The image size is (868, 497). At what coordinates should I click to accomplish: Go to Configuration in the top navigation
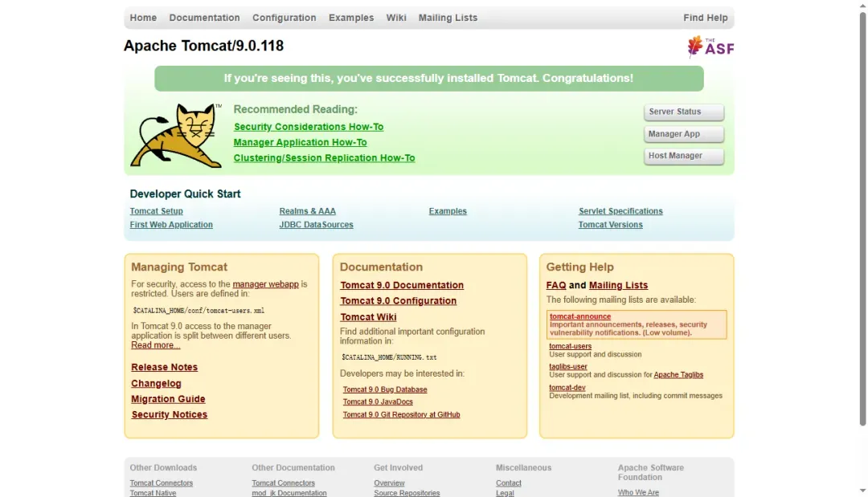pos(284,18)
